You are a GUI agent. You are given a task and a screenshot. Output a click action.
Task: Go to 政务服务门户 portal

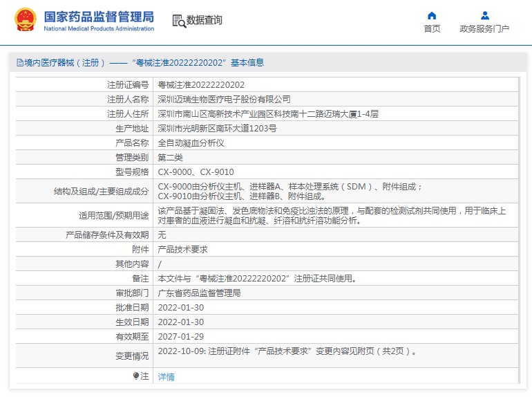coord(484,28)
